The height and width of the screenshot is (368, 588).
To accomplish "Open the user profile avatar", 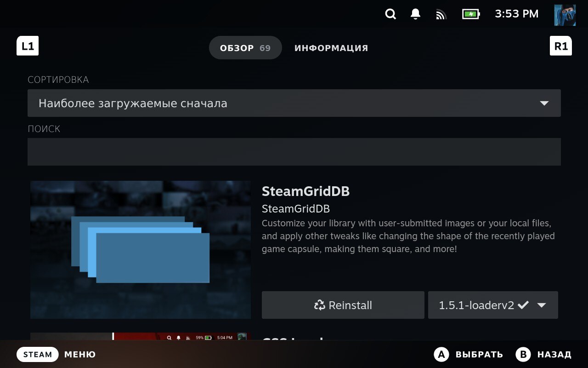I will [565, 15].
